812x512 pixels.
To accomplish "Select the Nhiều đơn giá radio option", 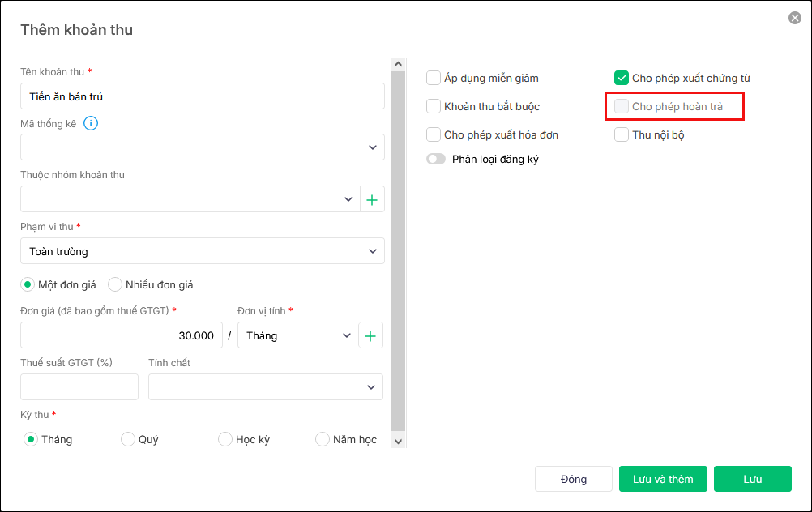I will [115, 284].
